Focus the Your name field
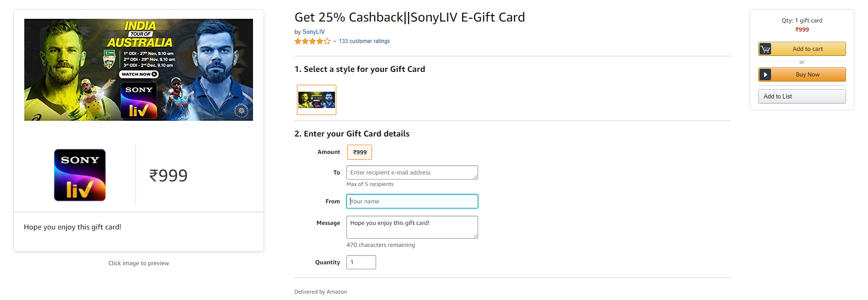This screenshot has height=300, width=868. [x=412, y=202]
